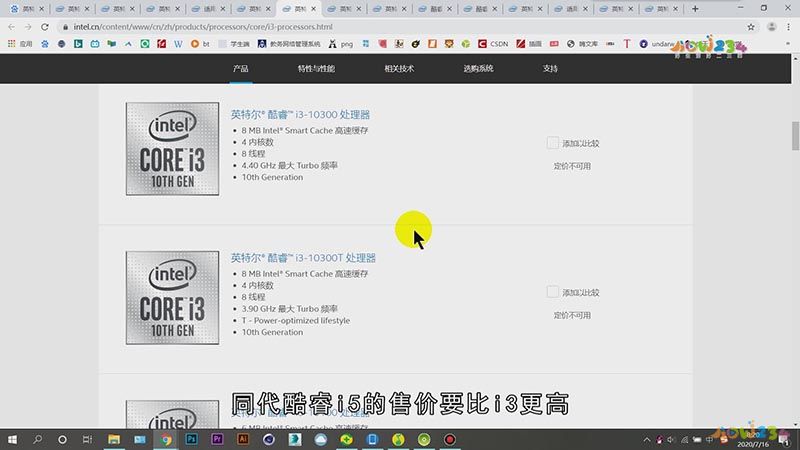Click the red record taskbar icon
The height and width of the screenshot is (450, 800).
449,439
